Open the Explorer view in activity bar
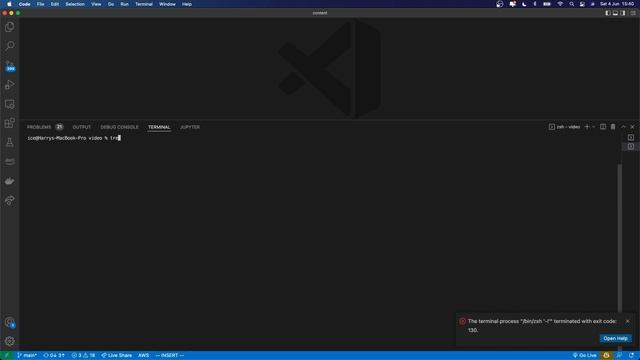The width and height of the screenshot is (640, 360). [10, 27]
